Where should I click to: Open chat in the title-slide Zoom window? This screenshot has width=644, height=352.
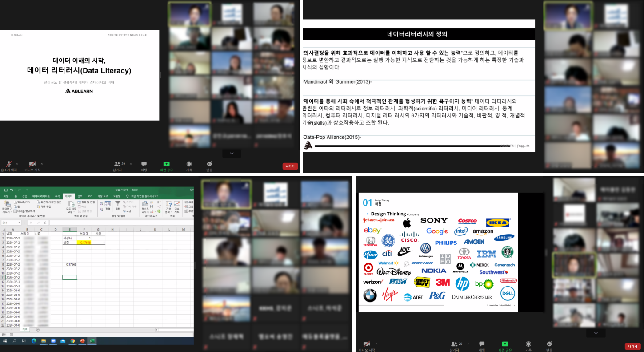click(x=144, y=166)
